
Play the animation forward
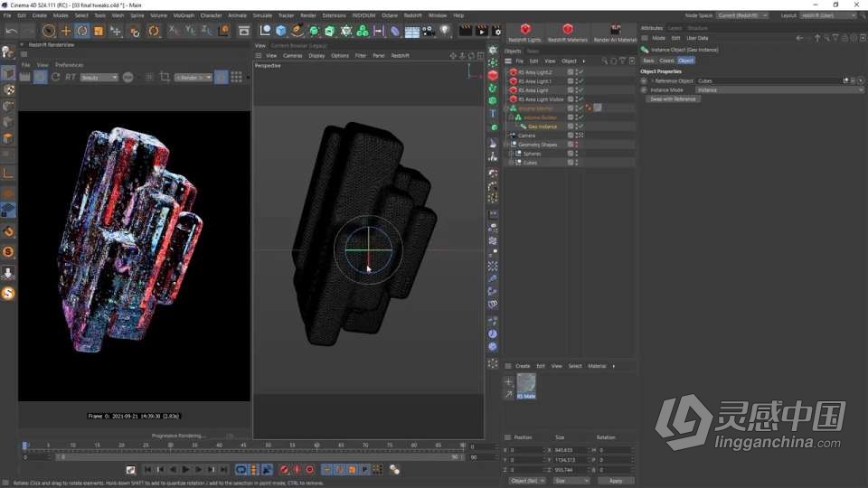pyautogui.click(x=185, y=470)
